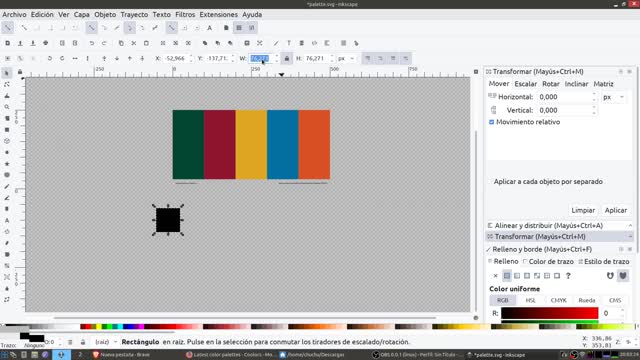Screen dimensions: 640x360
Task: Step the Horizontal move value spinner
Action: coord(594,97)
